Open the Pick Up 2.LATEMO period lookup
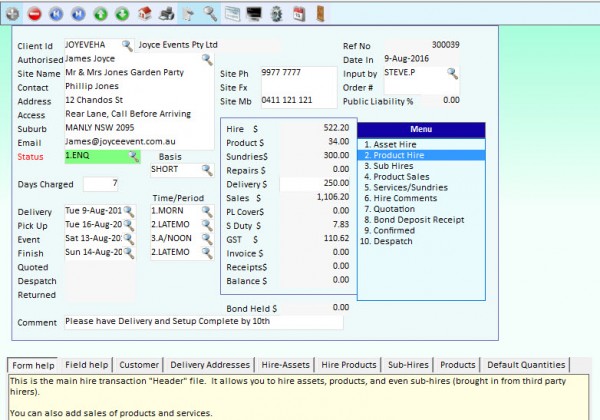Image resolution: width=600 pixels, height=420 pixels. click(x=207, y=225)
